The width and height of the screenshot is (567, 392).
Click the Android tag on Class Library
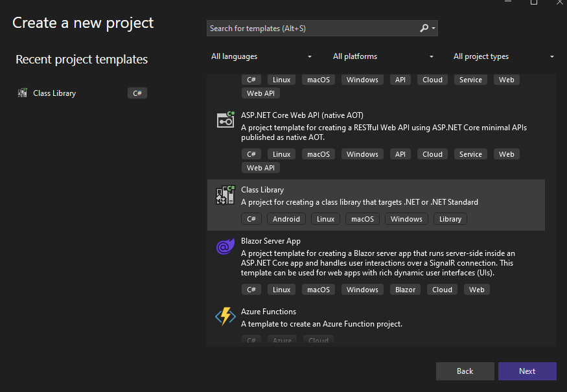(x=286, y=219)
